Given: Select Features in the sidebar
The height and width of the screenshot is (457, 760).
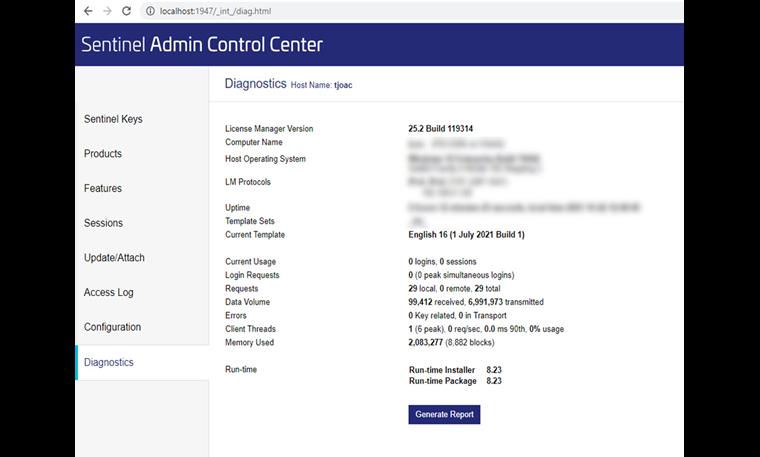Looking at the screenshot, I should (103, 189).
